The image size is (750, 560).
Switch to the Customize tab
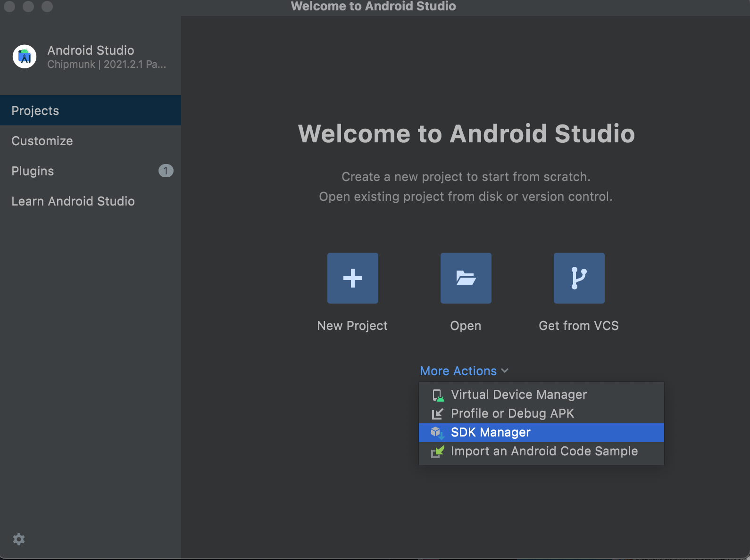(91, 140)
